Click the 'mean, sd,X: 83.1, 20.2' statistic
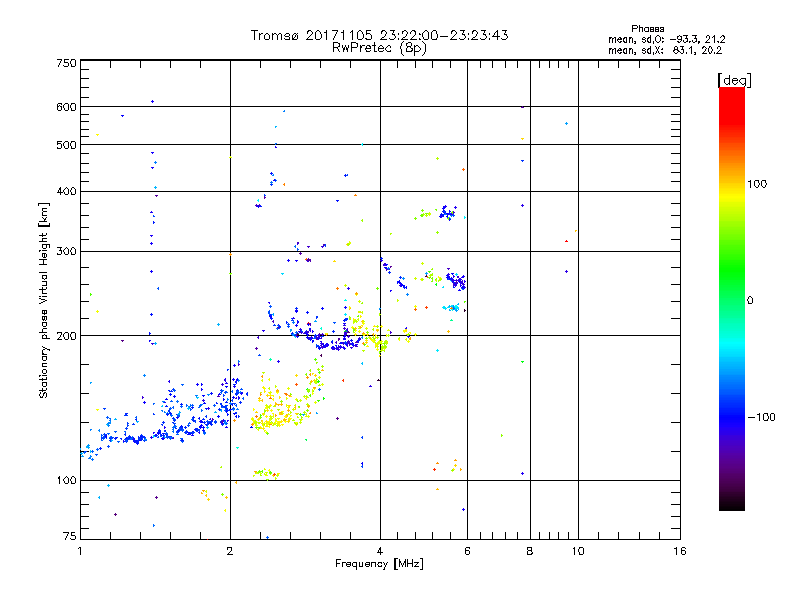800x600 pixels. (665, 50)
